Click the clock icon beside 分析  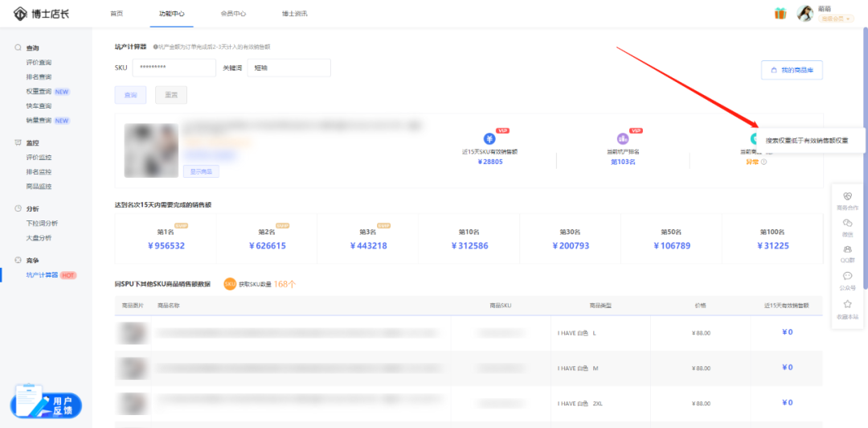[x=18, y=209]
